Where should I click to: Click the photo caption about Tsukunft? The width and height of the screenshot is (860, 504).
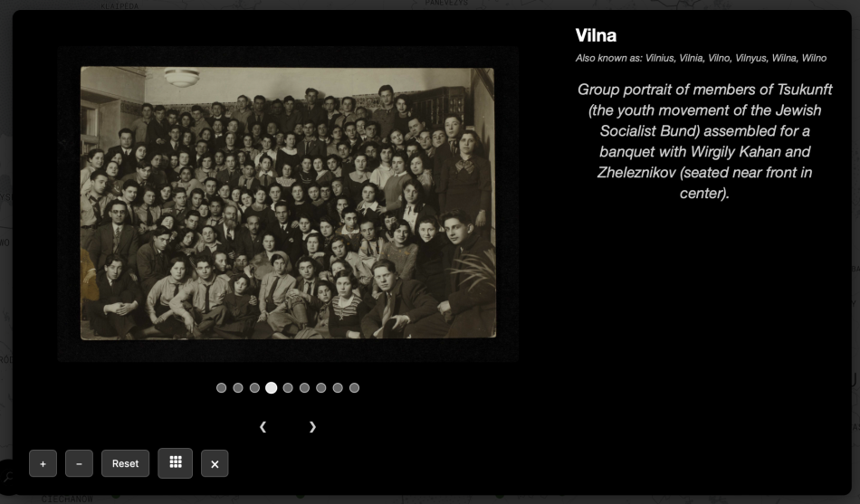[704, 141]
